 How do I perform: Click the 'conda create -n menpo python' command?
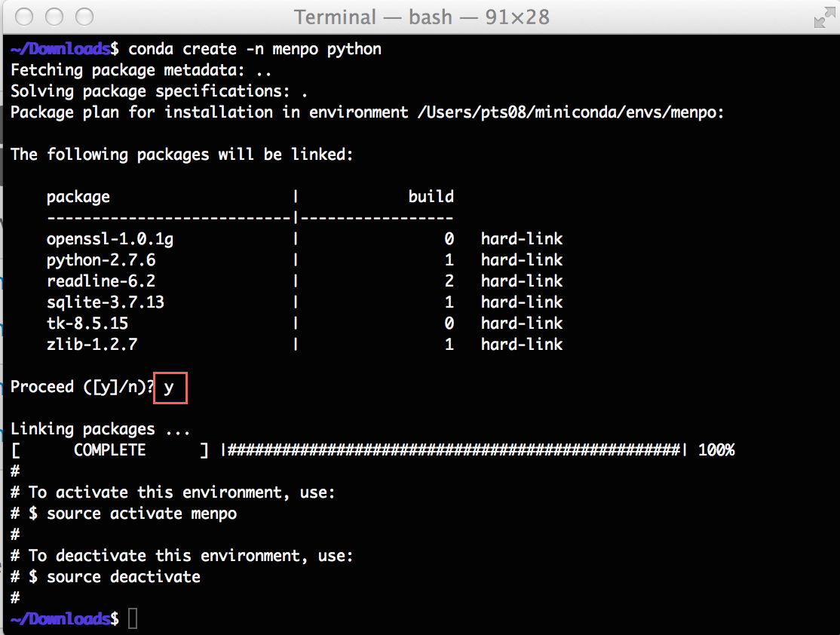tap(255, 49)
